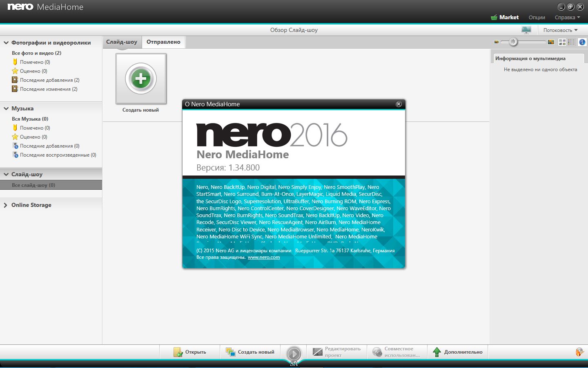Open the Справка menu
This screenshot has height=368, width=588.
567,17
